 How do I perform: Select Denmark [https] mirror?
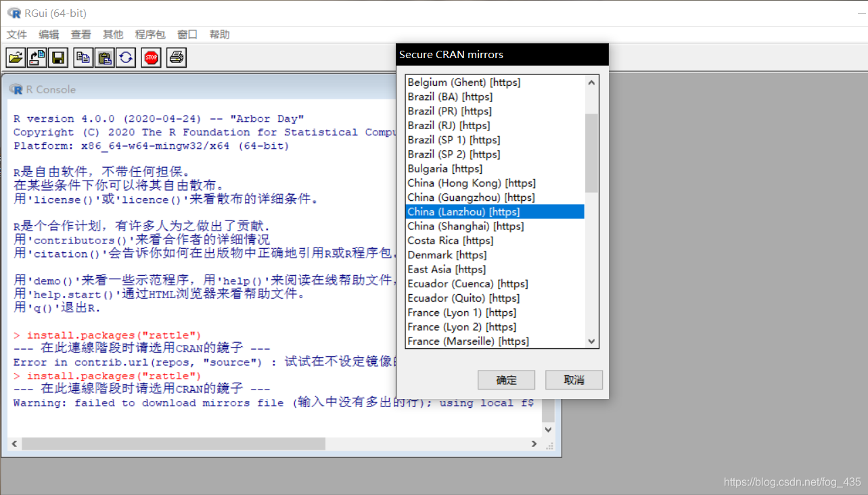click(x=495, y=255)
